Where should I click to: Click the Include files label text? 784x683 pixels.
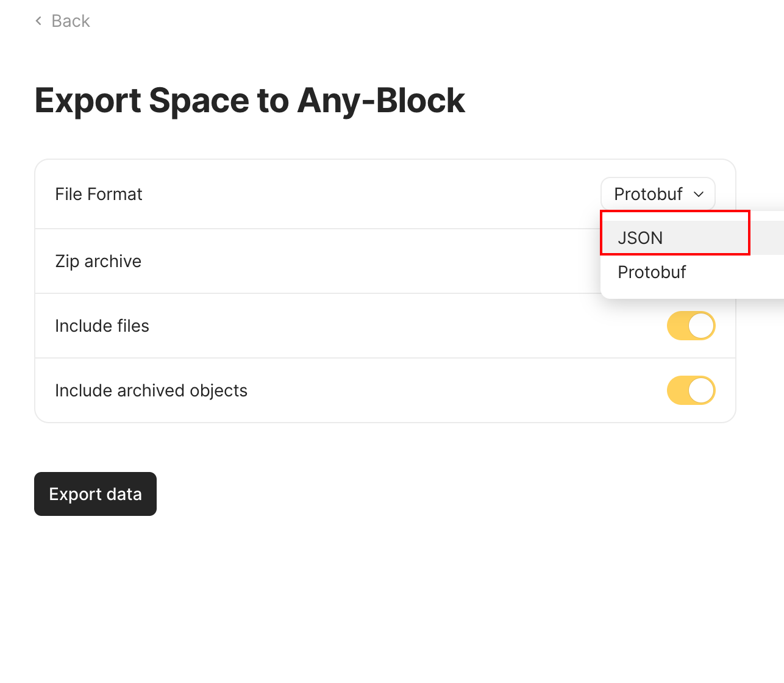tap(102, 326)
